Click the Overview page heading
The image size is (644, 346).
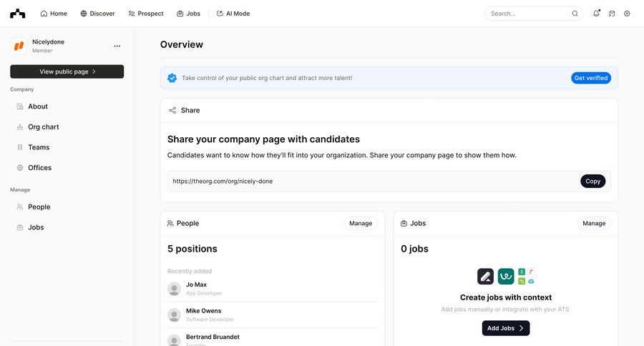(x=182, y=44)
